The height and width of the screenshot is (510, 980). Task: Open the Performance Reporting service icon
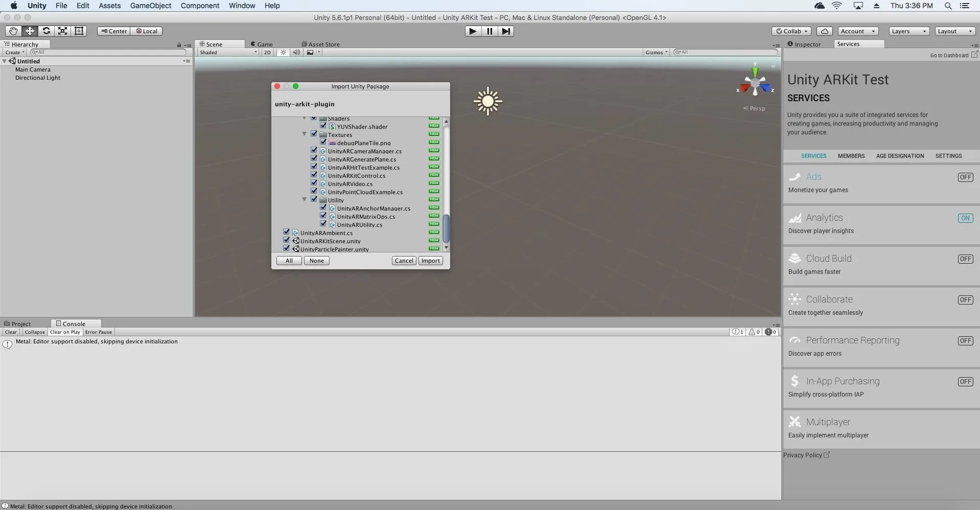click(x=795, y=340)
